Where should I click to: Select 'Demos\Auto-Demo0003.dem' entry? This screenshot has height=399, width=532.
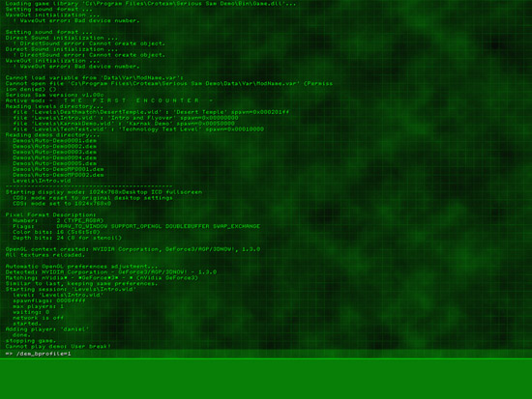[54, 153]
